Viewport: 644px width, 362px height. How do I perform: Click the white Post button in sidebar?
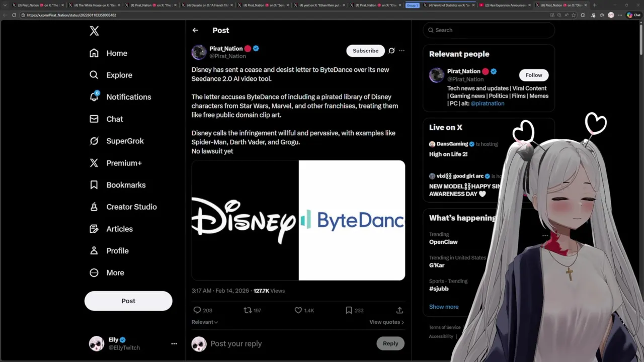point(128,301)
